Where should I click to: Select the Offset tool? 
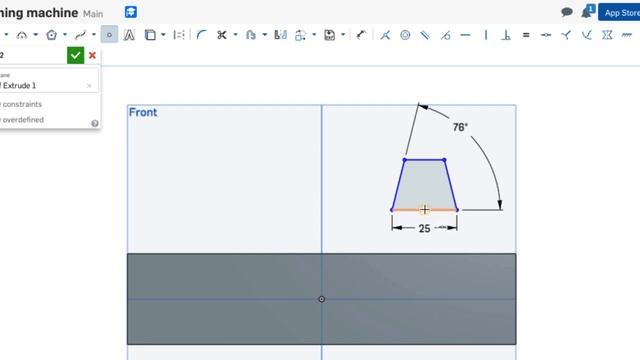251,35
